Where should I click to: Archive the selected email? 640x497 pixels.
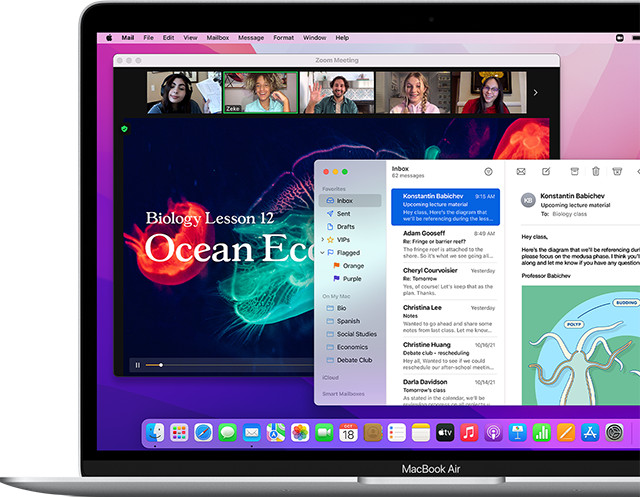(x=574, y=171)
